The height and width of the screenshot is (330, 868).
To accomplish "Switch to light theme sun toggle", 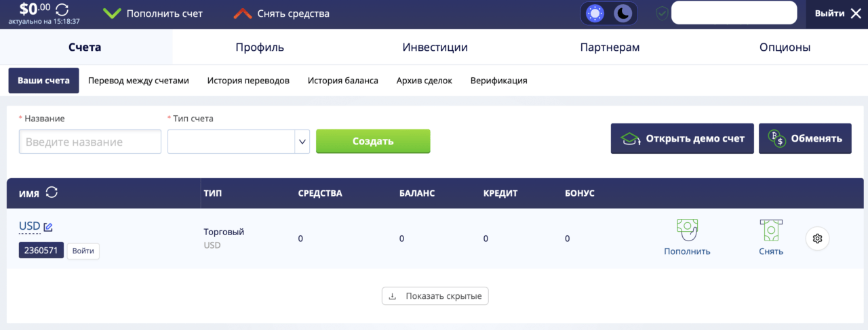I will [595, 13].
